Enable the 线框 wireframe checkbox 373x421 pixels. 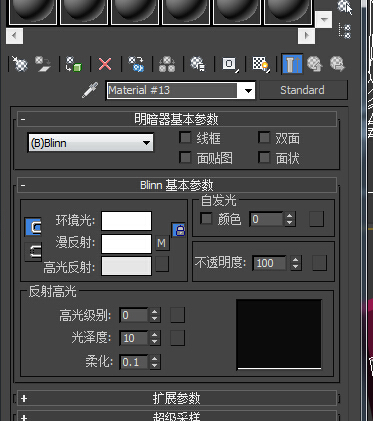[x=185, y=137]
